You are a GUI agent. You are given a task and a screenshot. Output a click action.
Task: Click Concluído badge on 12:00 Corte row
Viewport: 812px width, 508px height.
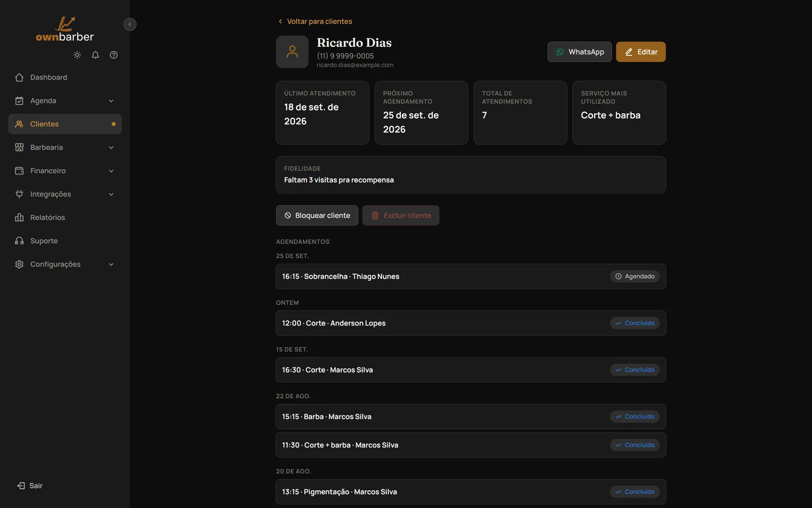635,323
